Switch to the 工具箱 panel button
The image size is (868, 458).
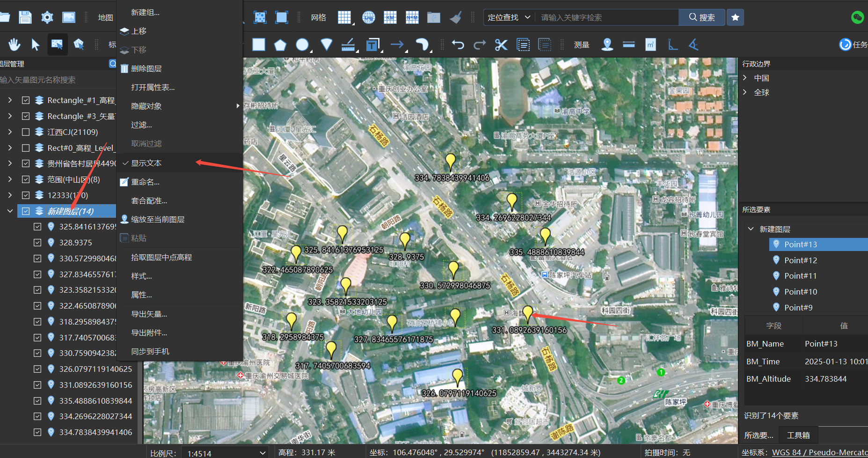click(x=798, y=435)
